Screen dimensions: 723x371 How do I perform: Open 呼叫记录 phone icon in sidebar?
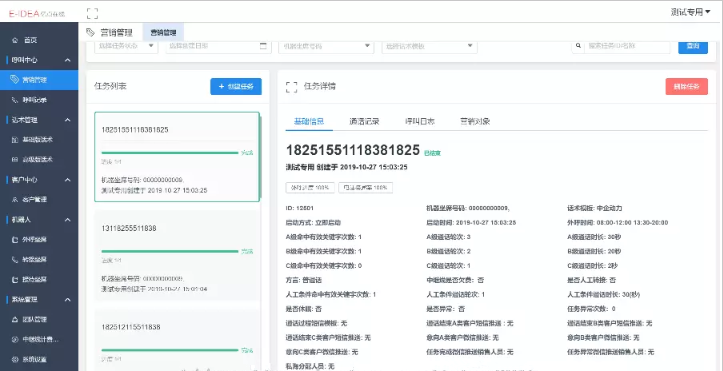coord(14,100)
